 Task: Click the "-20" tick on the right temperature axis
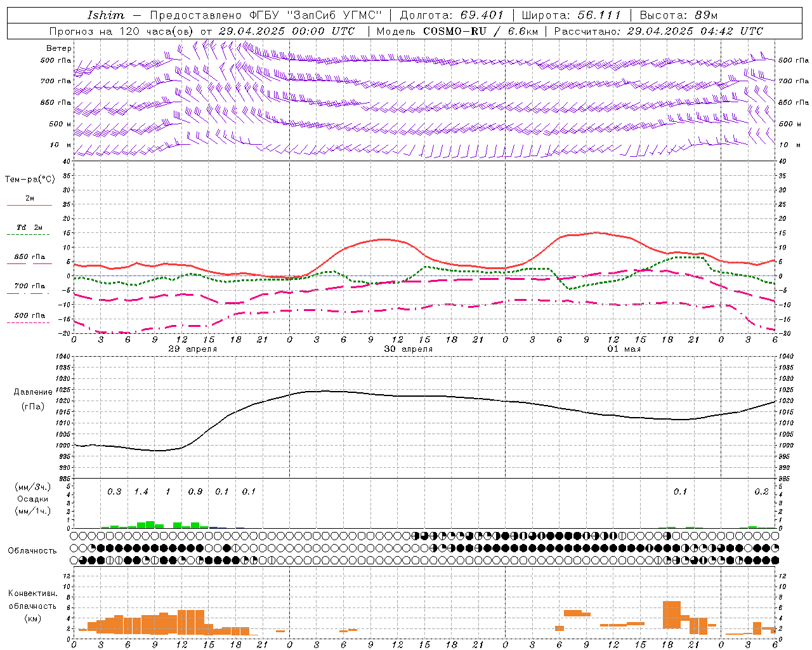tap(783, 333)
